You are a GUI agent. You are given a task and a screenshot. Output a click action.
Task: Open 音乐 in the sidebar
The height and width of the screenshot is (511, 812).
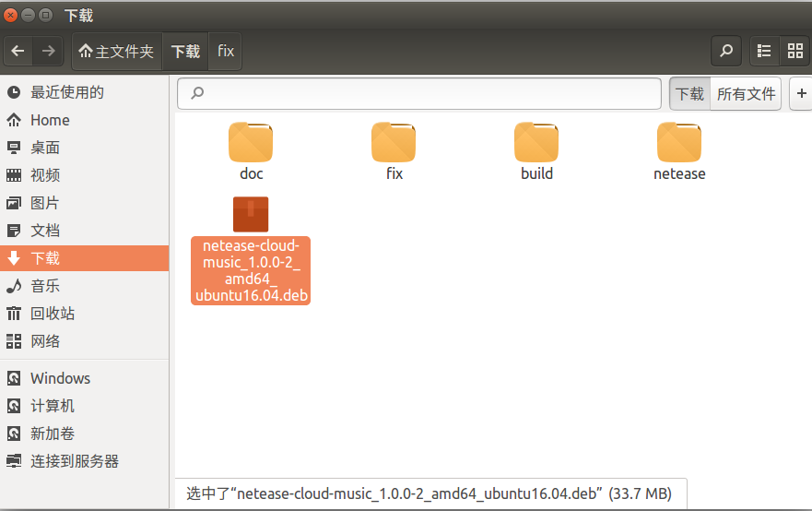point(85,286)
